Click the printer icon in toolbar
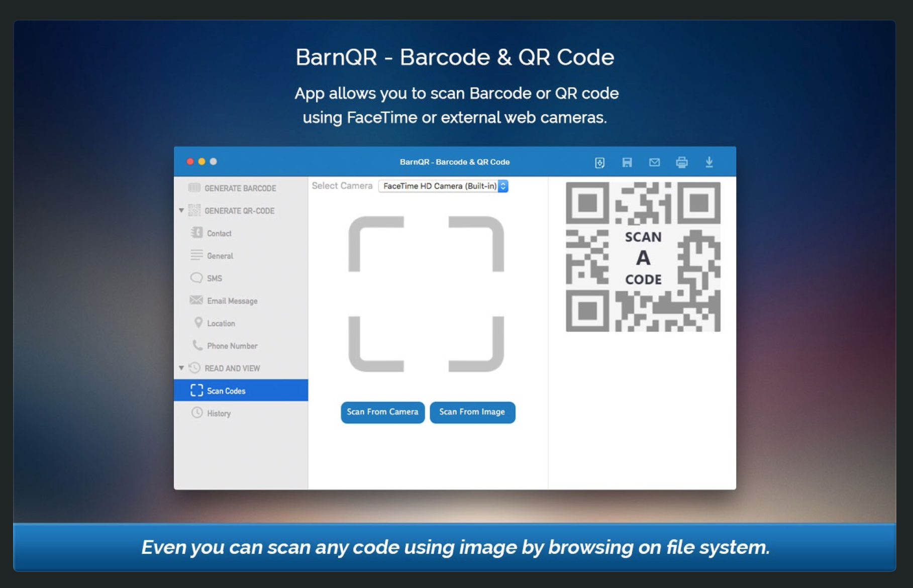 pyautogui.click(x=681, y=162)
